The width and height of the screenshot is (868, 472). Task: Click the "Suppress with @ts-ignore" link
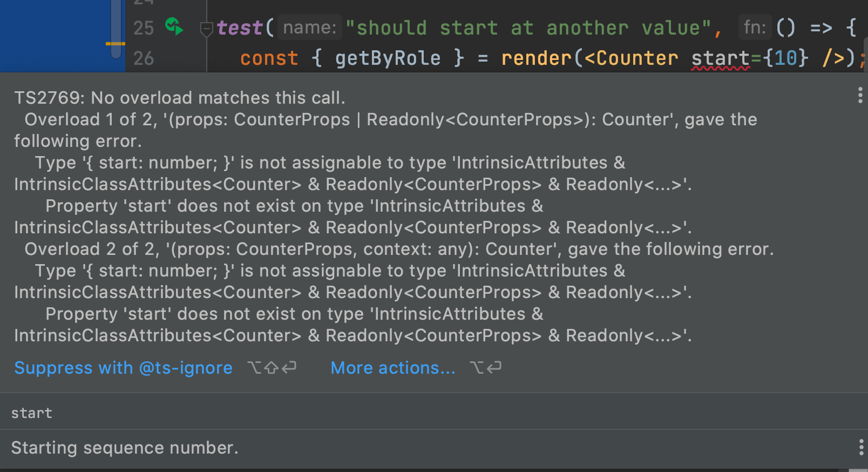[x=123, y=368]
